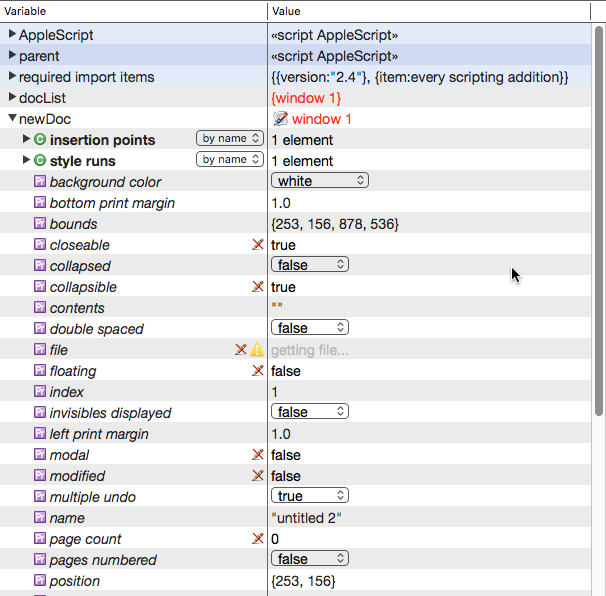Open the double spaced value popup
This screenshot has width=606, height=596.
point(310,329)
